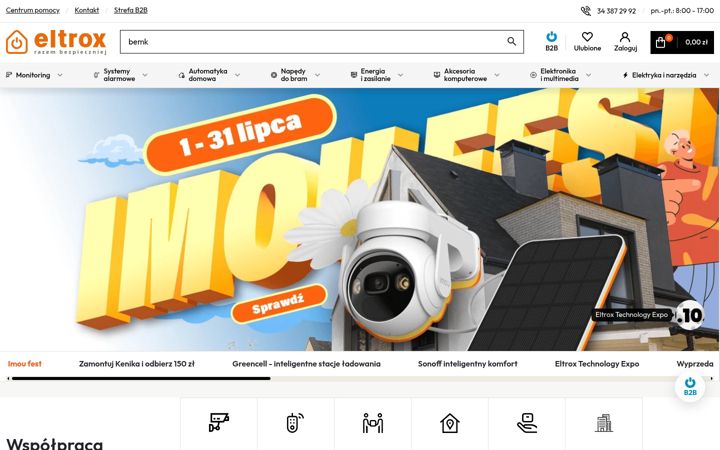Viewport: 720px width, 450px height.
Task: Expand the Energia i zasilanie chevron
Action: 400,75
